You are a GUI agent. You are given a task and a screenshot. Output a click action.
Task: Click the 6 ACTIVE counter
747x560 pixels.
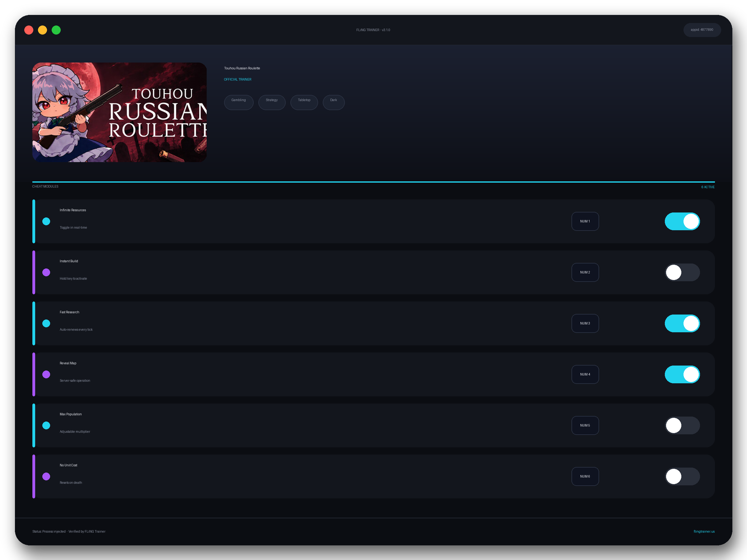707,187
